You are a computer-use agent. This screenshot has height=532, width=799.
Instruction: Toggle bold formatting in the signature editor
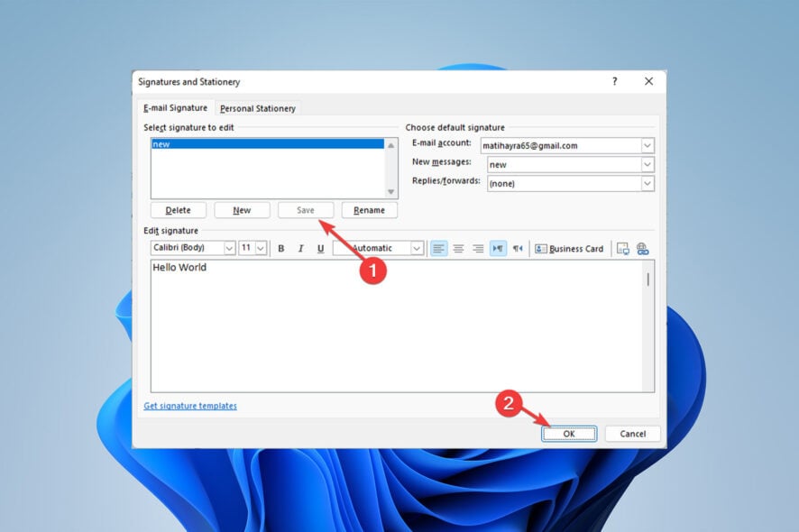click(x=281, y=248)
